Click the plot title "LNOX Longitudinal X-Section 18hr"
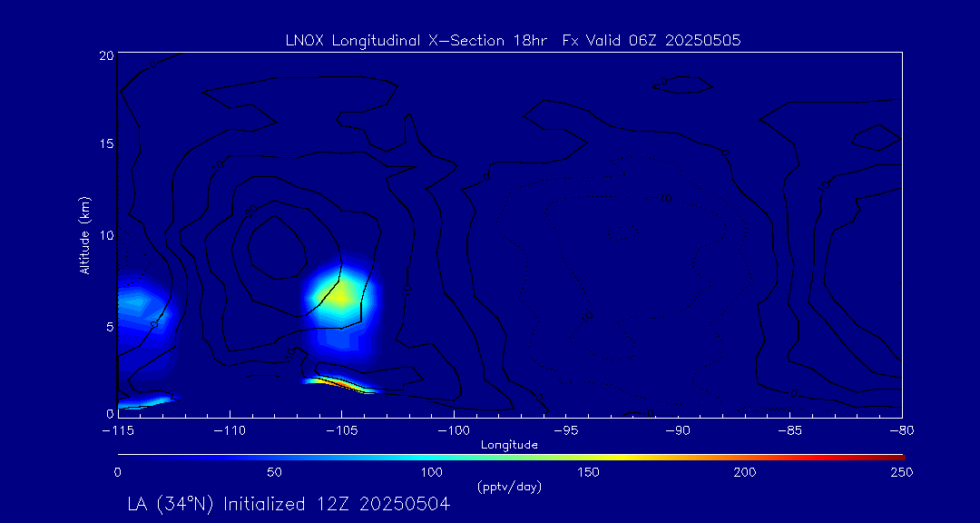Screen dimensions: 980x523 (416, 41)
